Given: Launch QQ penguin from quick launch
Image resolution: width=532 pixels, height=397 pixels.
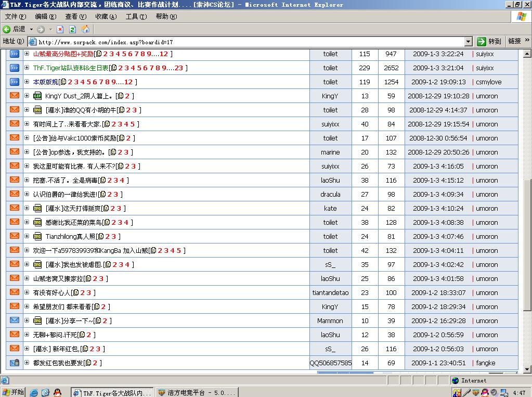Looking at the screenshot, I should 58,392.
